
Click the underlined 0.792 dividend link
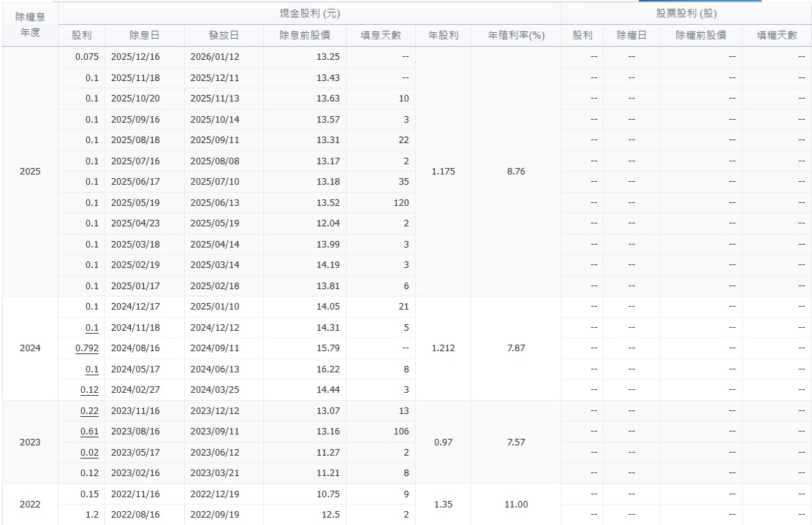[87, 348]
